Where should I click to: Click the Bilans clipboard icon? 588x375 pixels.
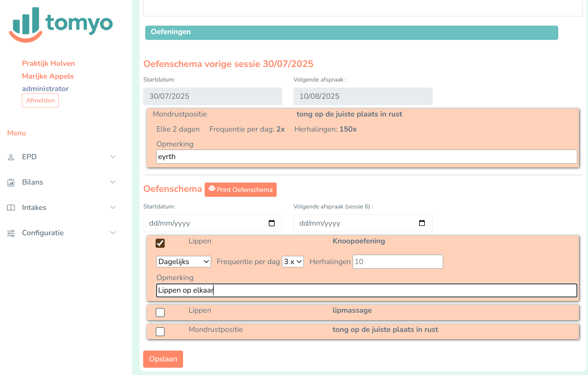(x=11, y=183)
